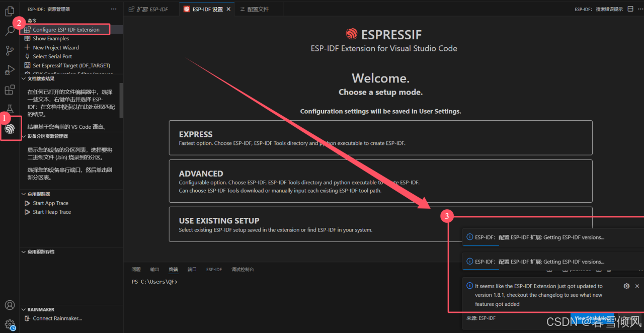Click the Configure ESP-IDF Extension icon
The image size is (644, 333).
(x=28, y=30)
